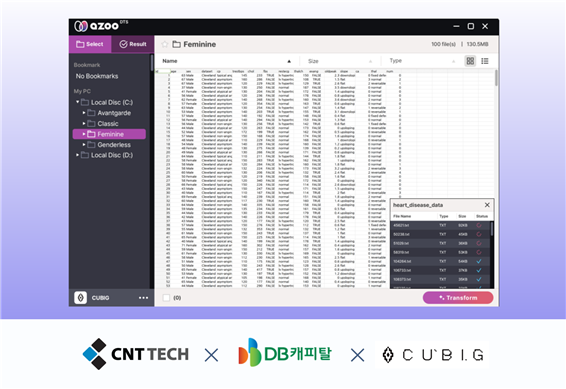The image size is (566, 389).
Task: Expand the Genderless folder arrow
Action: tap(84, 145)
